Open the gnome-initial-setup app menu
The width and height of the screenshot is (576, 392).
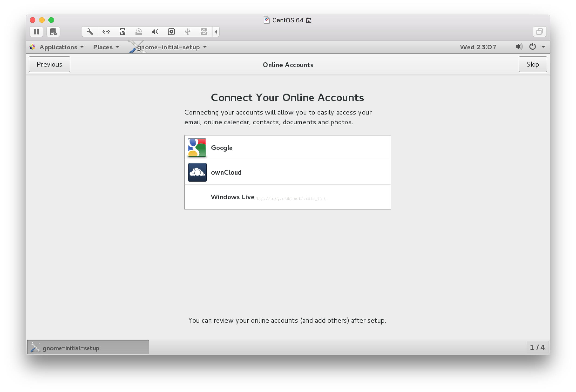coord(172,47)
